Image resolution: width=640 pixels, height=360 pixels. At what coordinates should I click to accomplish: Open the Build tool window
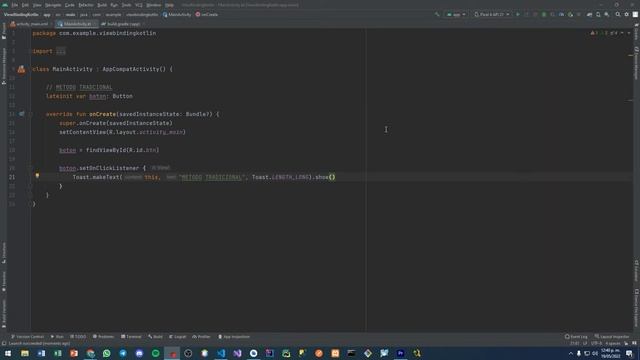pyautogui.click(x=156, y=337)
